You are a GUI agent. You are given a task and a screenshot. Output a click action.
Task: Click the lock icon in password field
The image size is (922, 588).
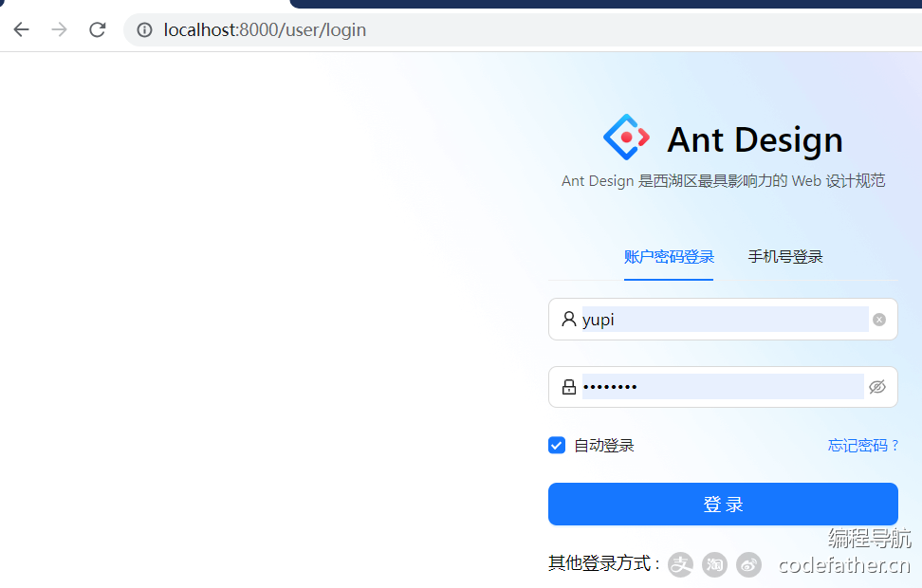568,386
